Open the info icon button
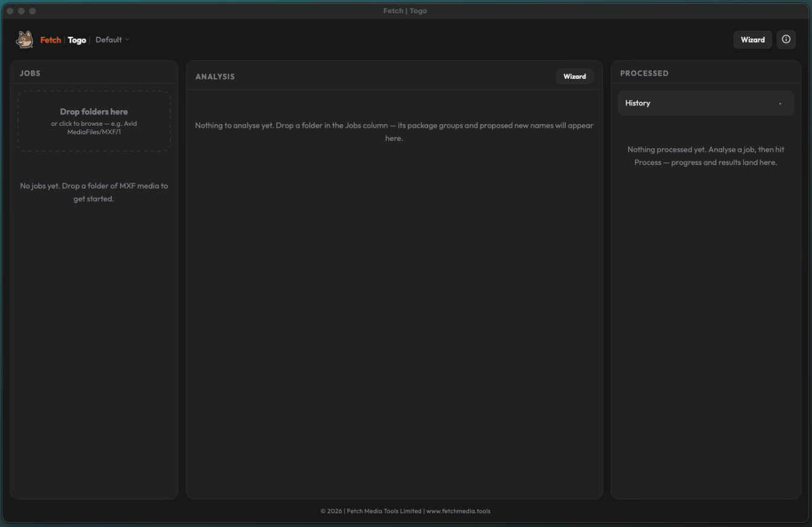 pos(786,40)
